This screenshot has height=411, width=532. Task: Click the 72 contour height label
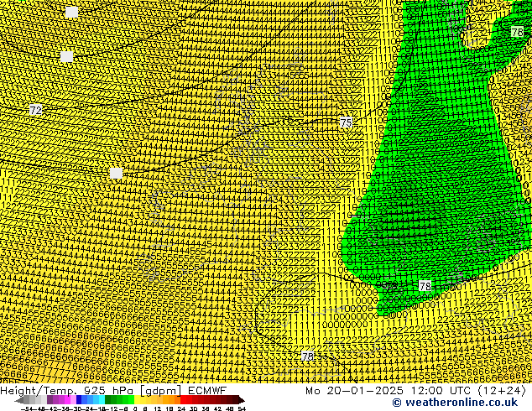[35, 110]
